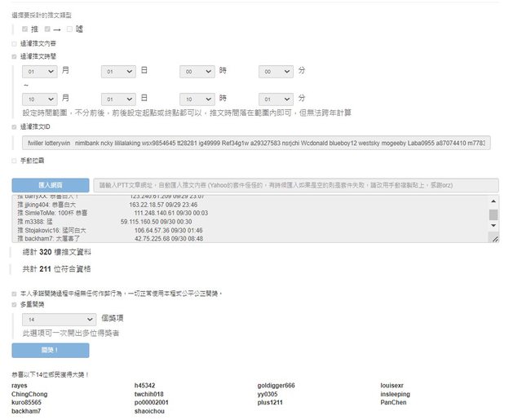
Task: Open the start day dropdown
Action: click(118, 72)
